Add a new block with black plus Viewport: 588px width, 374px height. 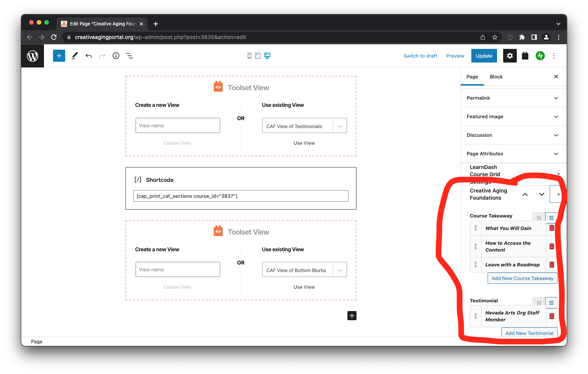pos(352,316)
